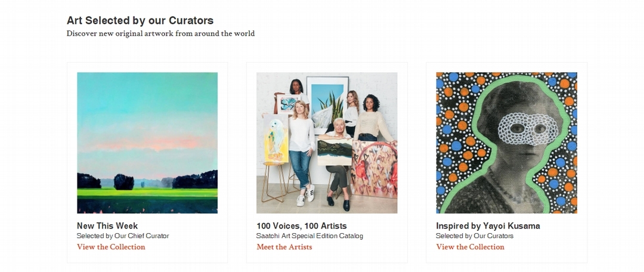The image size is (644, 272).
Task: Open the group photo of artists thumbnail
Action: click(x=327, y=143)
